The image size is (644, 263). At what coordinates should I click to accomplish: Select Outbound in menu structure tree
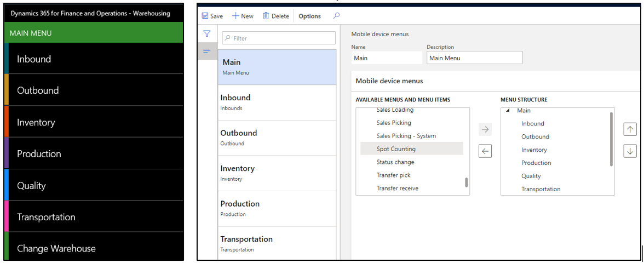(x=535, y=136)
